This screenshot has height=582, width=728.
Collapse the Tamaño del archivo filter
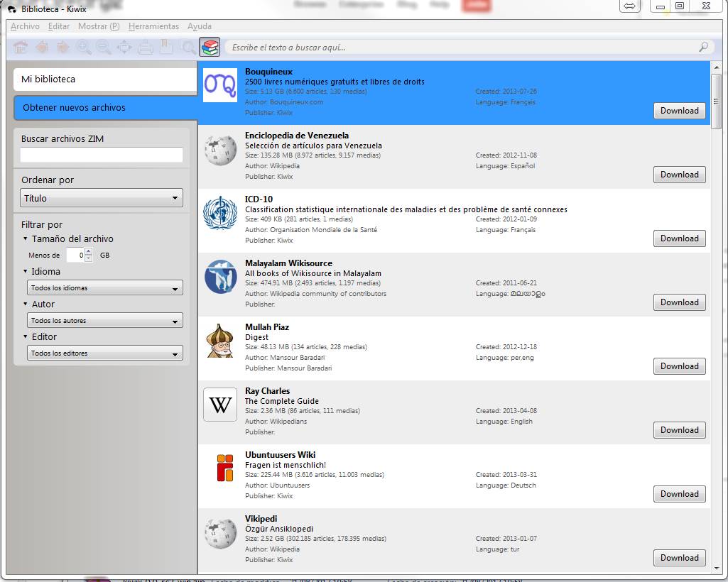[26, 239]
